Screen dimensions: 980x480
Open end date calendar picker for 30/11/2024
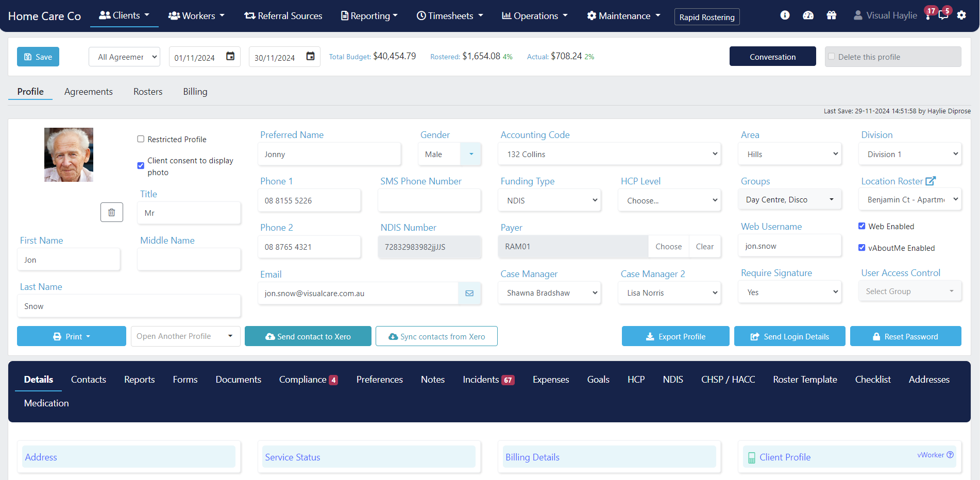coord(310,56)
